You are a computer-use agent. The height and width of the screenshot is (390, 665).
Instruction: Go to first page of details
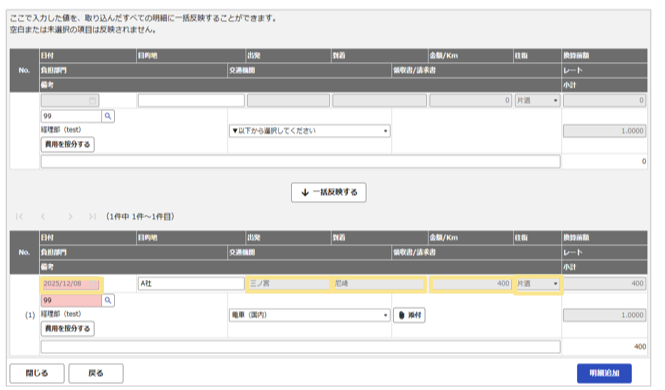click(x=19, y=217)
